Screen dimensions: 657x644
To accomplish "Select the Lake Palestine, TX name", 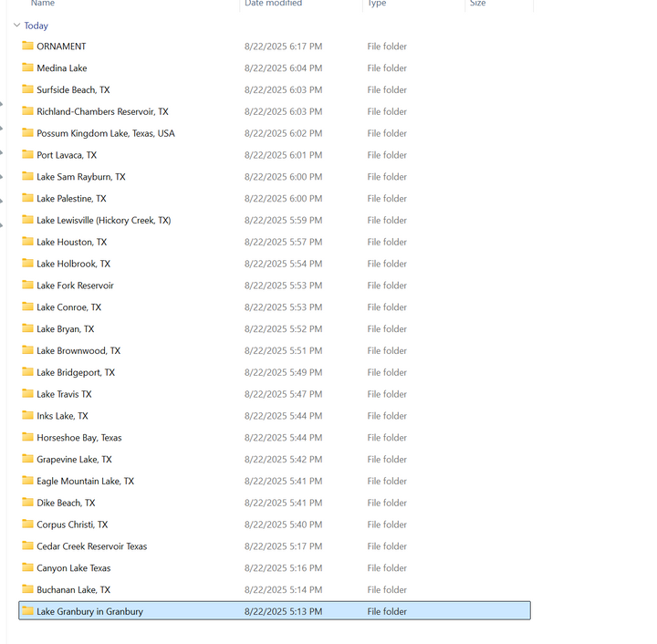I will 72,199.
